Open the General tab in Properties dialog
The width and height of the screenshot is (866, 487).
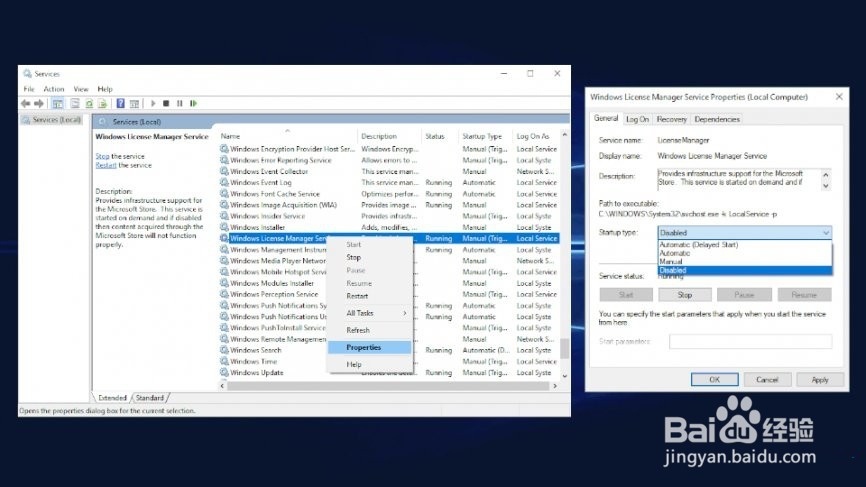click(606, 118)
